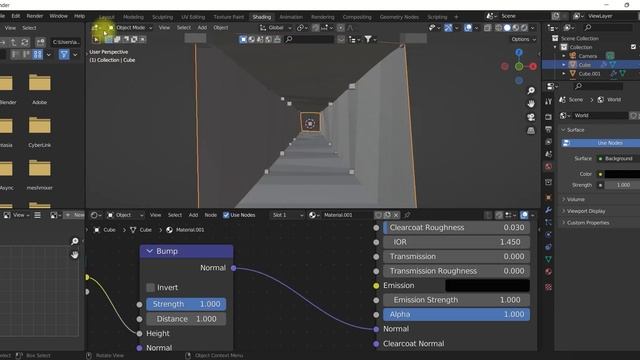The height and width of the screenshot is (360, 640).
Task: Open the Modifiers properties tab (blue wrench)
Action: click(x=548, y=210)
